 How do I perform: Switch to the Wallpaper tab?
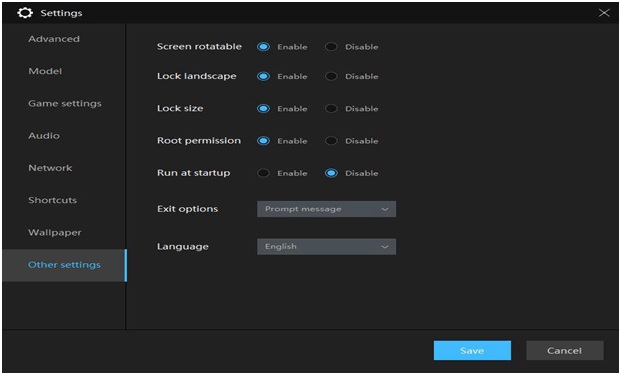[55, 232]
